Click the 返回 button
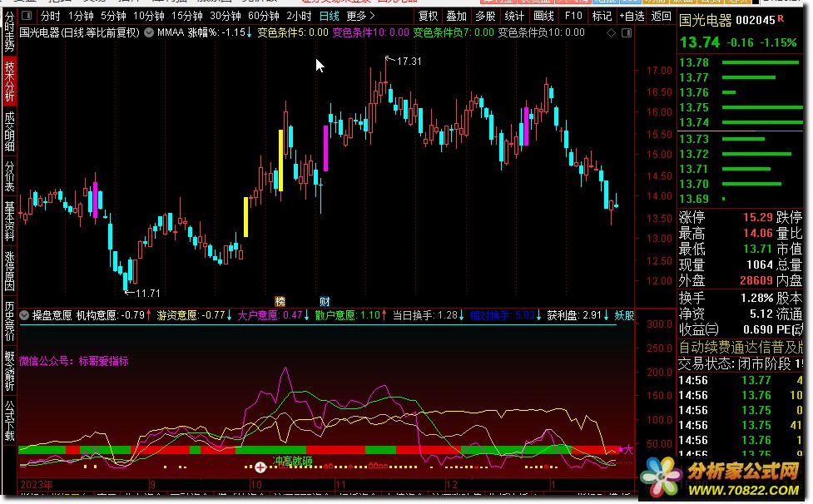This screenshot has height=504, width=813. point(662,16)
